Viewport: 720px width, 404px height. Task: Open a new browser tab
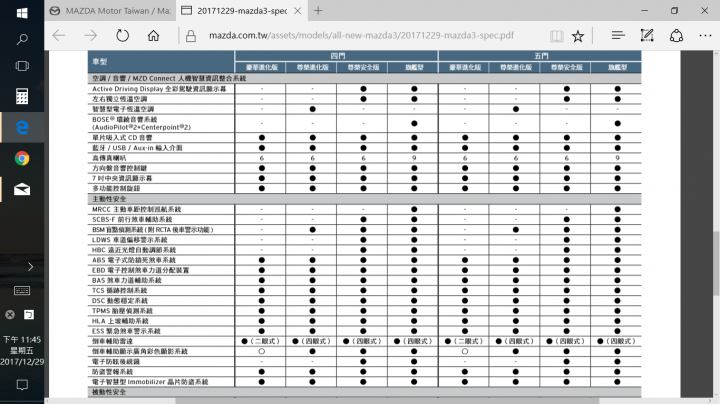point(318,11)
